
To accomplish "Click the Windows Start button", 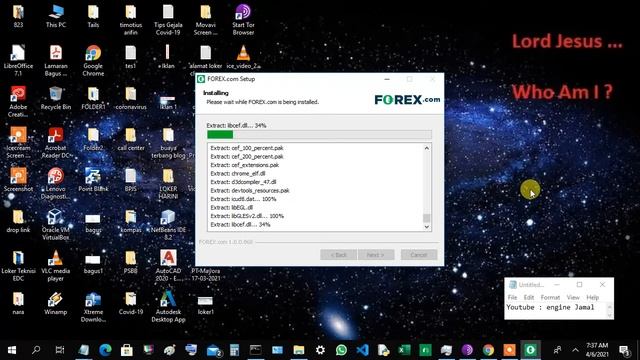I will [12, 350].
